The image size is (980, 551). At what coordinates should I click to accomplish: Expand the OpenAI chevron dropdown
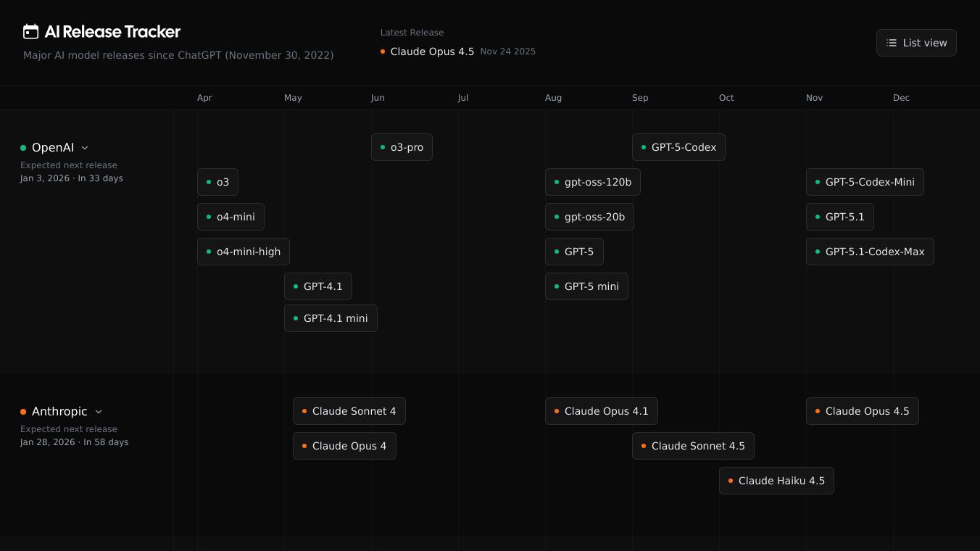[x=85, y=148]
